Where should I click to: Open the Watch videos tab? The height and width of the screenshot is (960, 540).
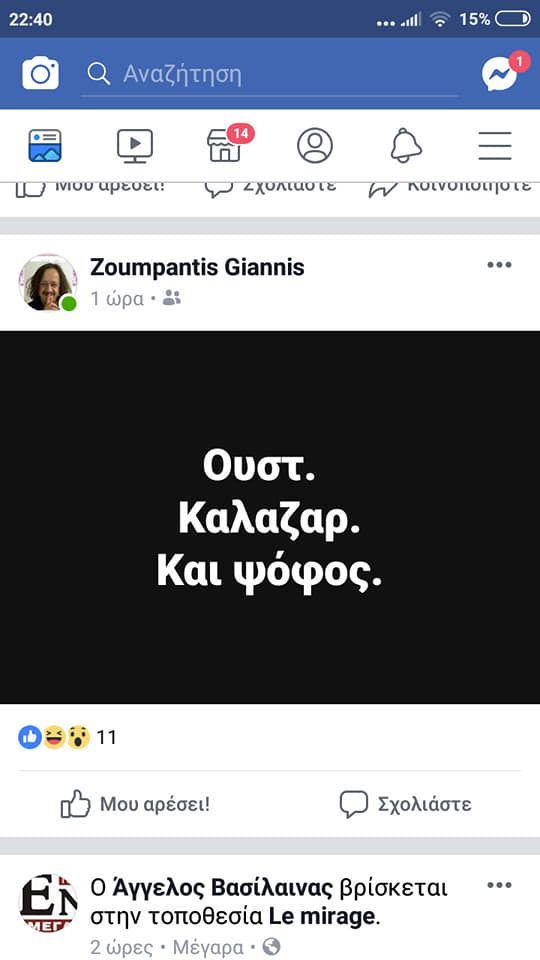[x=135, y=146]
